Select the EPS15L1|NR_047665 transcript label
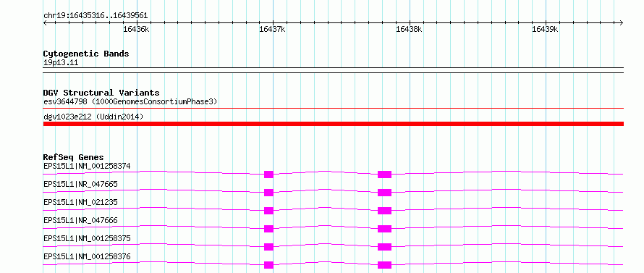The width and height of the screenshot is (644, 273). (x=80, y=184)
